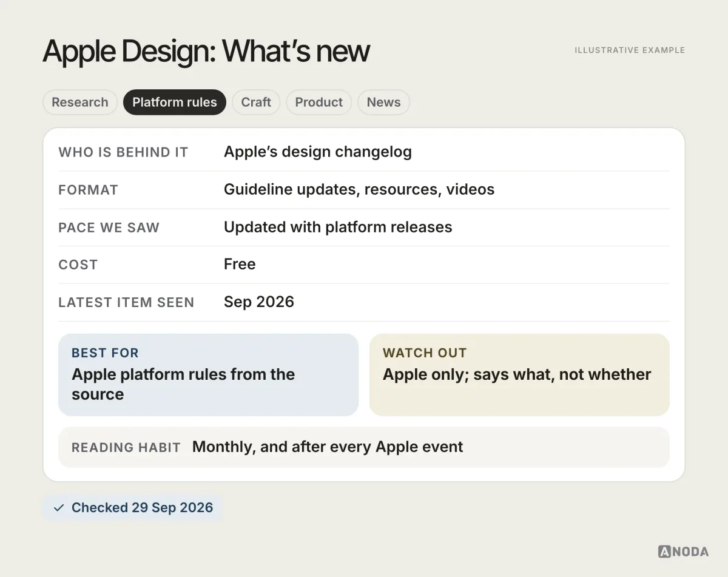Switch to the Research tab
Screen dimensions: 728x577
coord(80,102)
